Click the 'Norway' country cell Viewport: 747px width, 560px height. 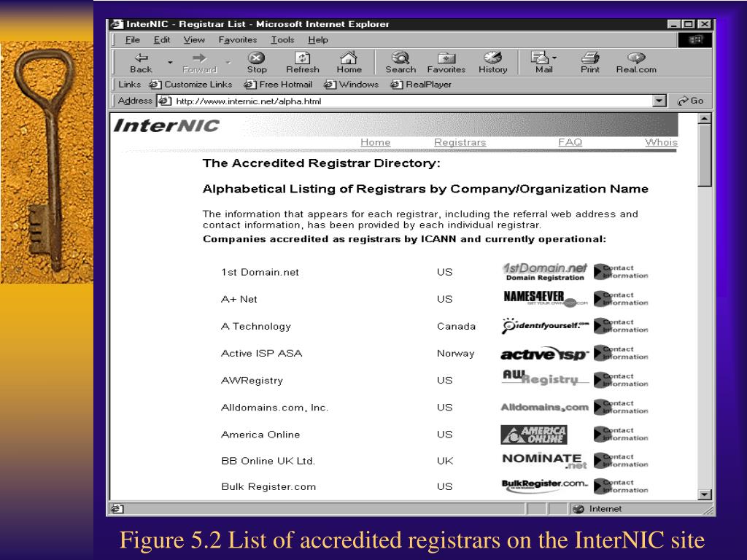pyautogui.click(x=455, y=354)
